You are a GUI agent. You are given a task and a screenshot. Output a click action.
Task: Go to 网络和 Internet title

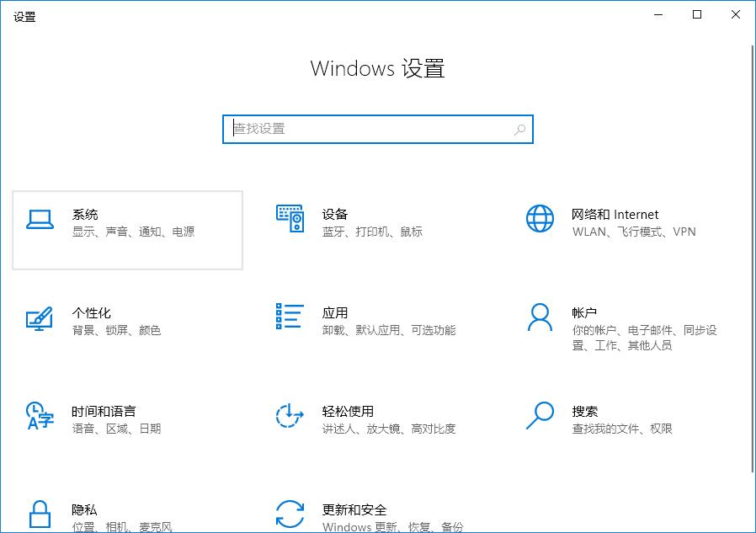click(615, 215)
